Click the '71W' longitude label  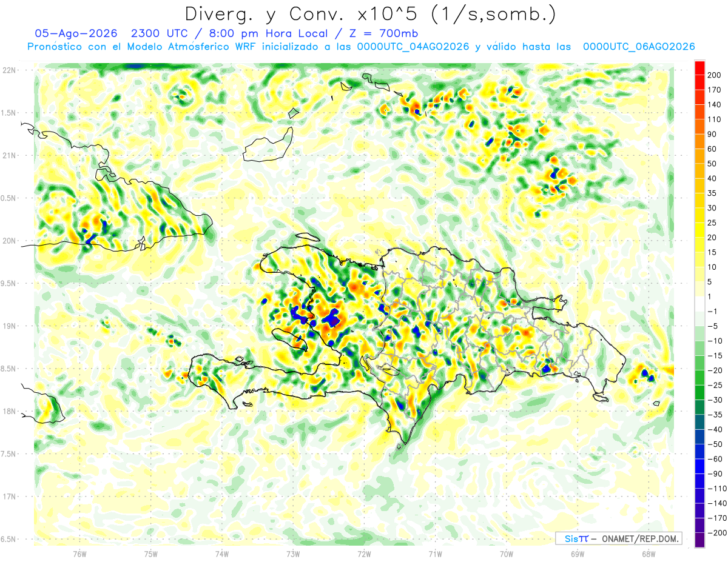pos(435,554)
